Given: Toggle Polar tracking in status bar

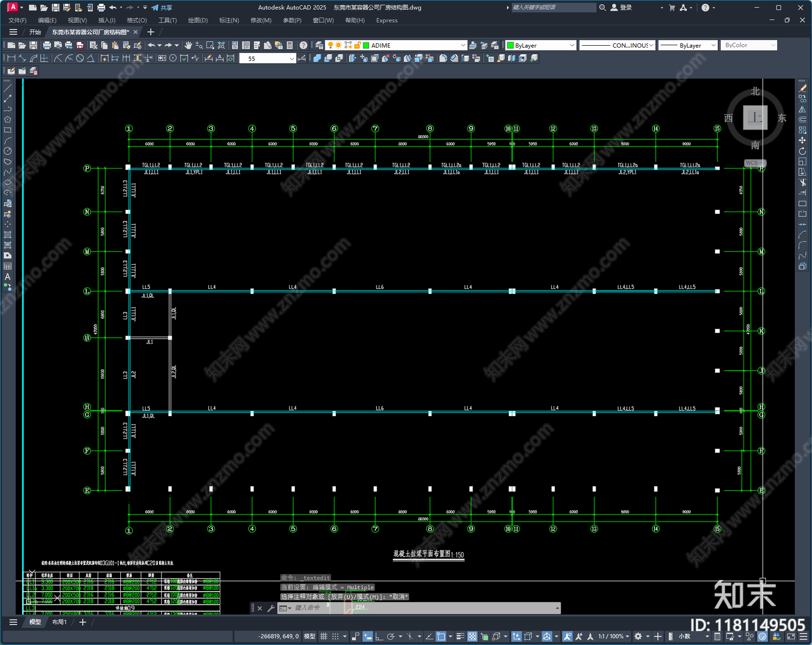Looking at the screenshot, I should (391, 636).
